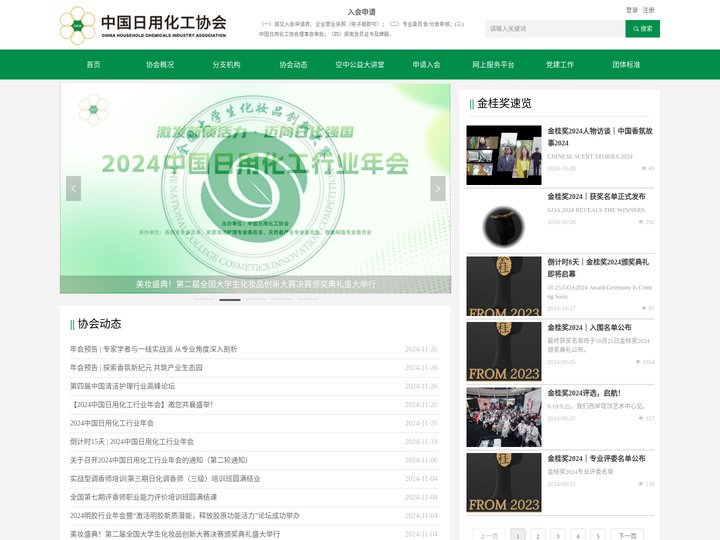Open thumbnail for 入围名单公布 article
This screenshot has height=540, width=720.
[504, 352]
